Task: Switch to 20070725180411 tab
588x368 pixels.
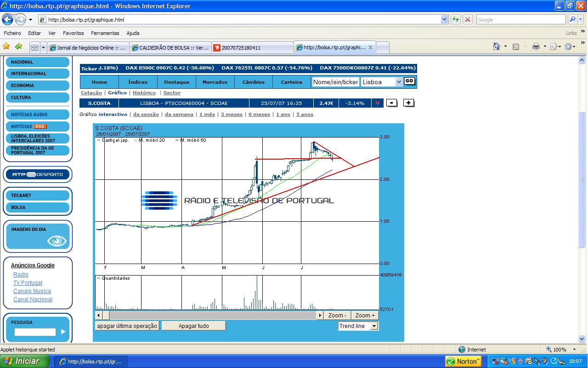Action: coord(253,47)
